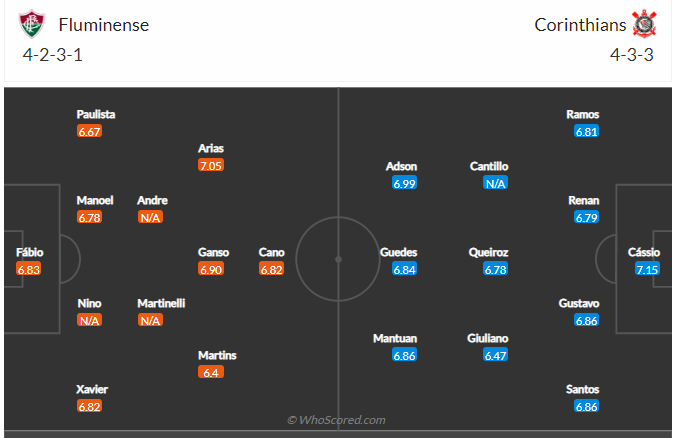Image resolution: width=680 pixels, height=438 pixels.
Task: Open the Fluminense team name link
Action: pos(104,25)
